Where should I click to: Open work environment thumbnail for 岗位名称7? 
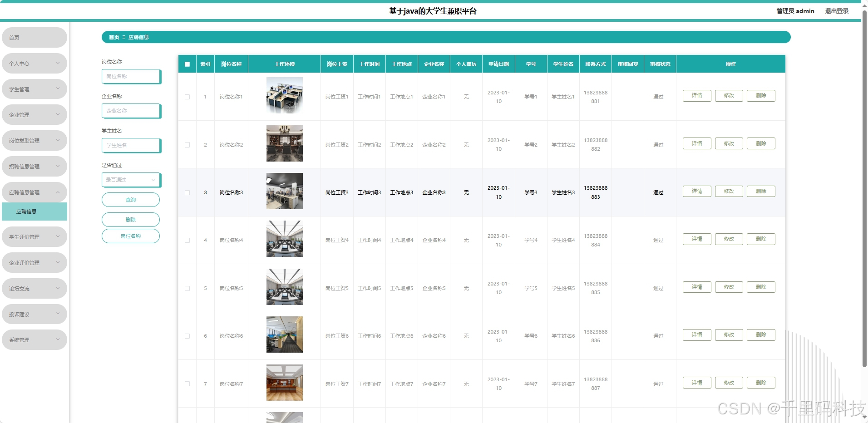285,383
